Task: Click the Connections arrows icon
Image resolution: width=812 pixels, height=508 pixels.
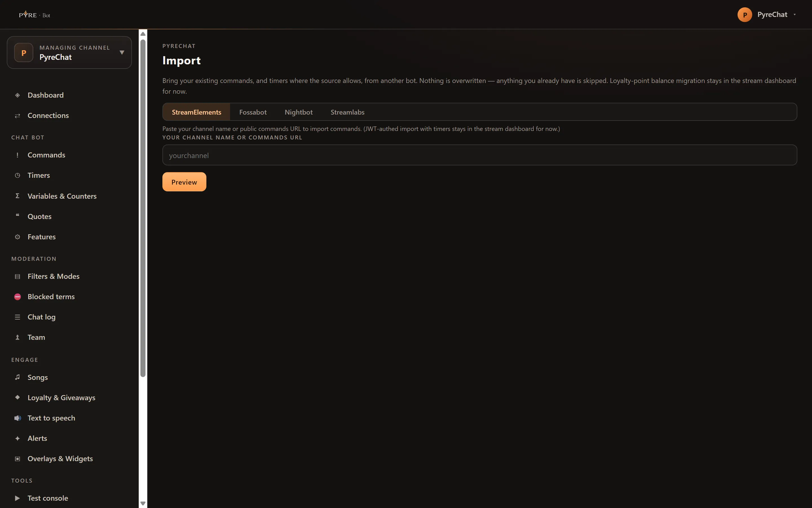Action: click(x=17, y=116)
